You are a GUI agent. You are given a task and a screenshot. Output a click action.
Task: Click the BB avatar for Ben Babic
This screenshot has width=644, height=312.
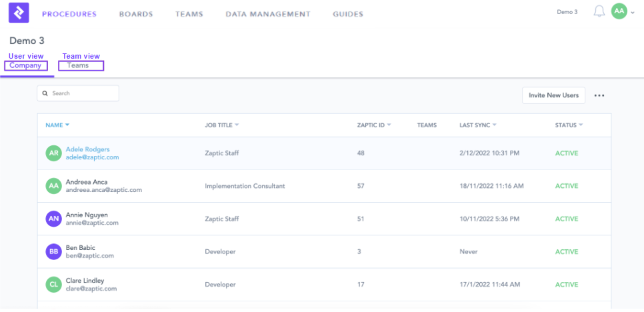coord(53,251)
